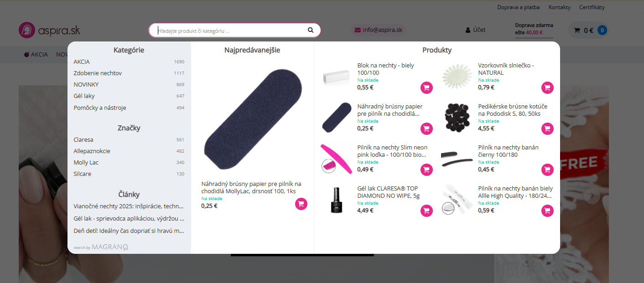The height and width of the screenshot is (283, 644).
Task: Open the large bestseller product image
Action: [x=252, y=119]
